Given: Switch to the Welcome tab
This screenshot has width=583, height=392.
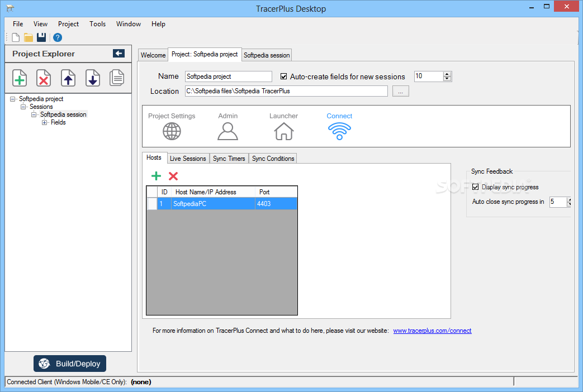Looking at the screenshot, I should pyautogui.click(x=153, y=55).
